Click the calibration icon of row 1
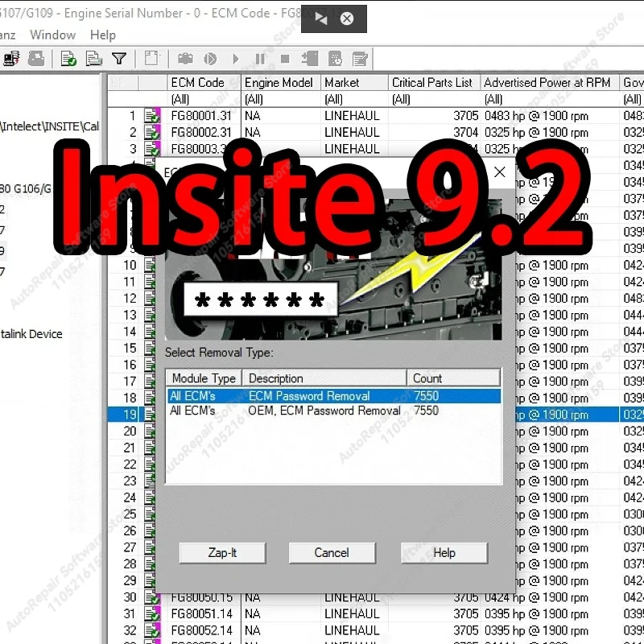This screenshot has height=644, width=644. tap(152, 116)
